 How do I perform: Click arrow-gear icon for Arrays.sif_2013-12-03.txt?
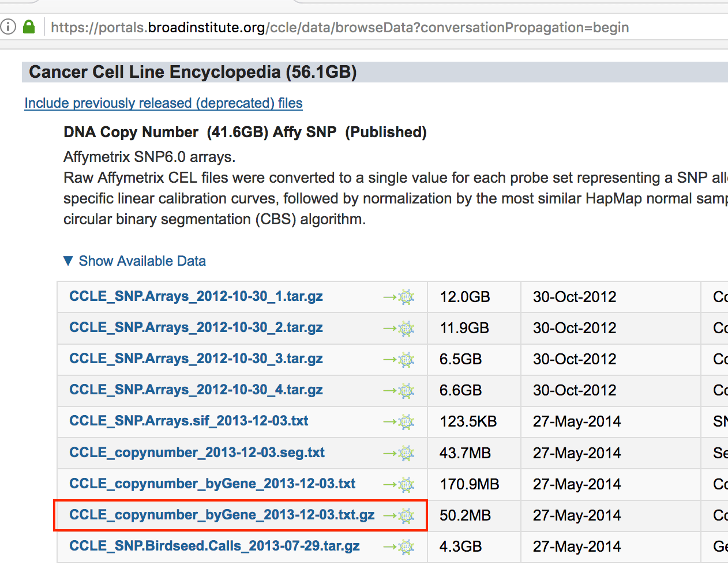399,421
